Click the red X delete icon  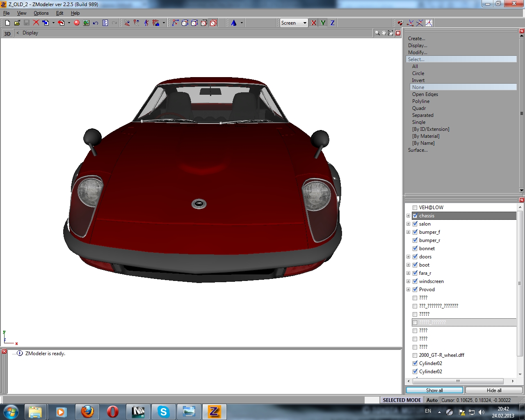[36, 23]
